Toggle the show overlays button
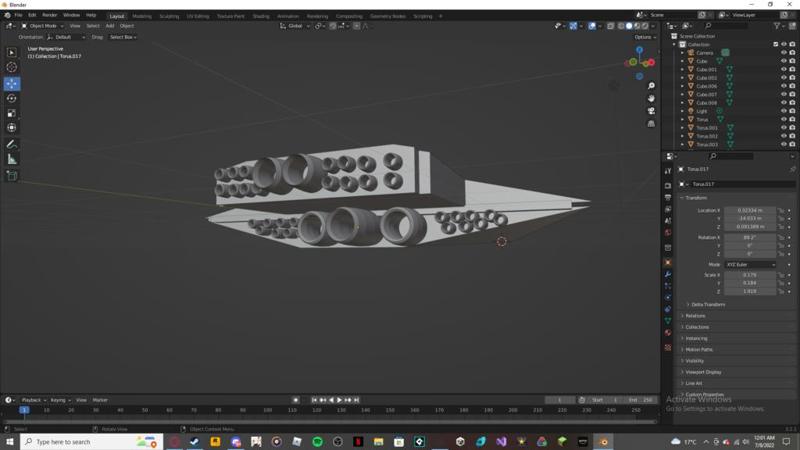This screenshot has height=450, width=800. 592,26
